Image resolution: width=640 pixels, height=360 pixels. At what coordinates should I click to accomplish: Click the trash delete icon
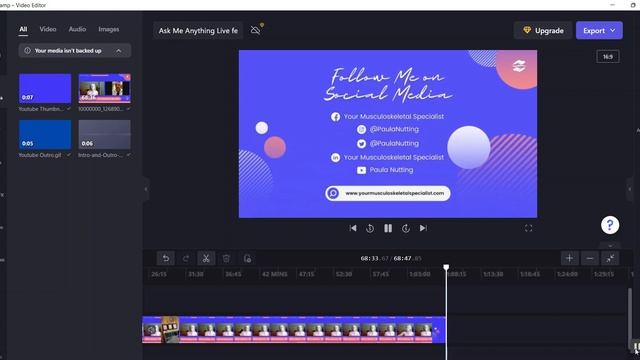[226, 258]
